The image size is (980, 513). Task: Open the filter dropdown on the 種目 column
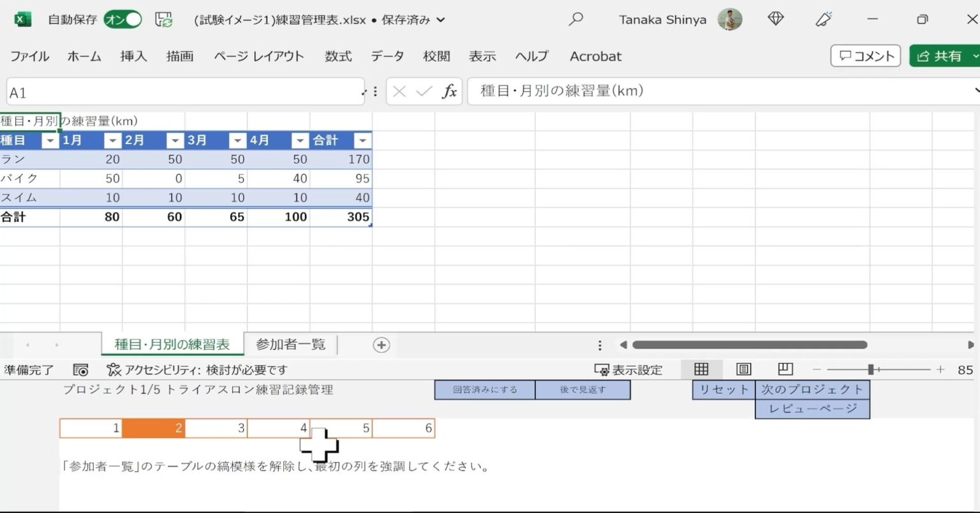click(50, 140)
